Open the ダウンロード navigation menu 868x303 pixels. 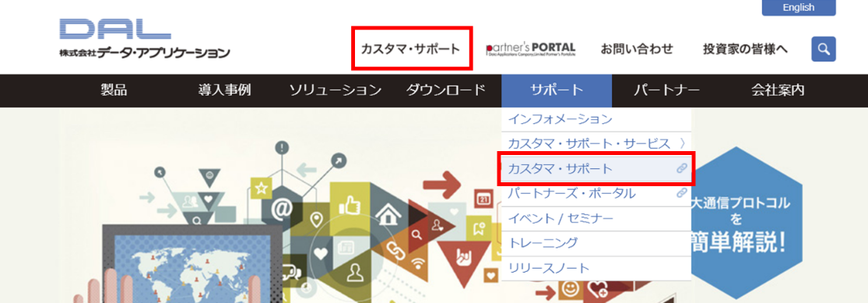tap(445, 90)
